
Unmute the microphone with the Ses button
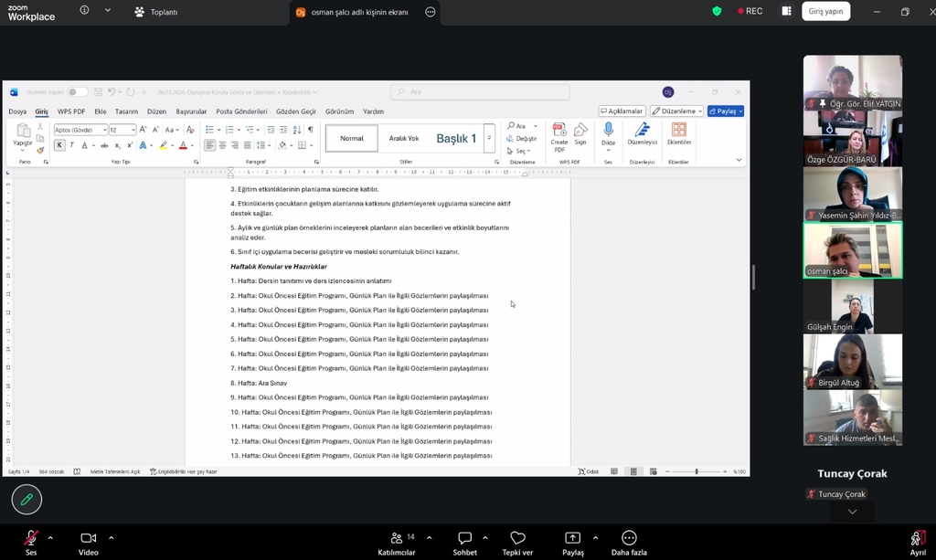pos(31,538)
